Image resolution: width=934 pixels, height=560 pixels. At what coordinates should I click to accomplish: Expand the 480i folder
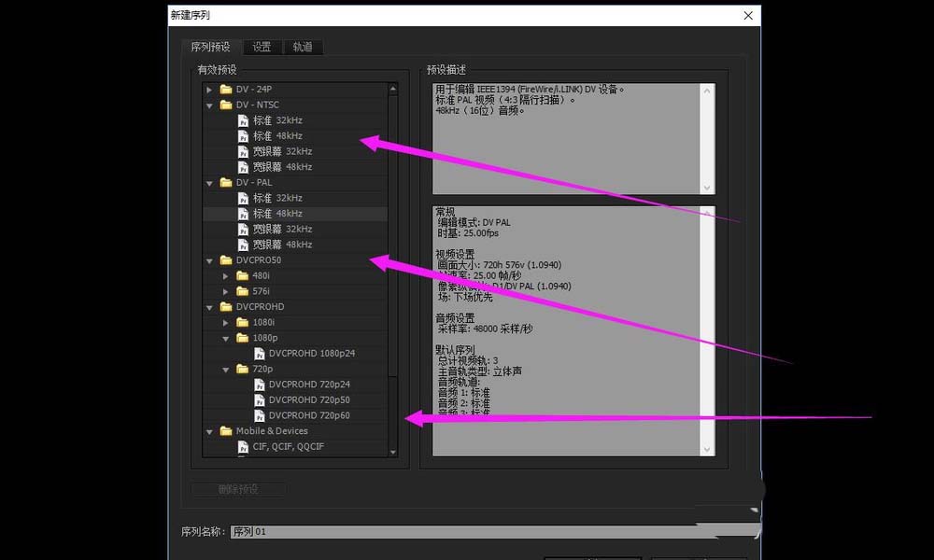225,275
